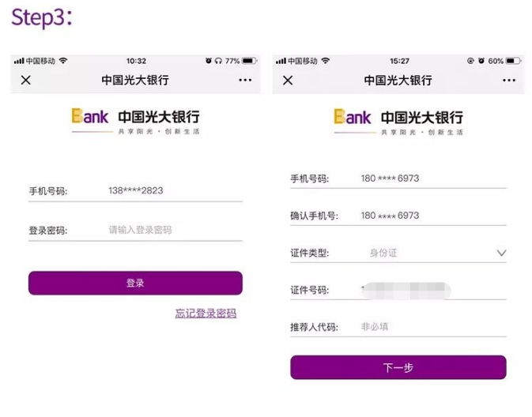The image size is (532, 417).
Task: Close the right registration page with X
Action: pyautogui.click(x=288, y=81)
